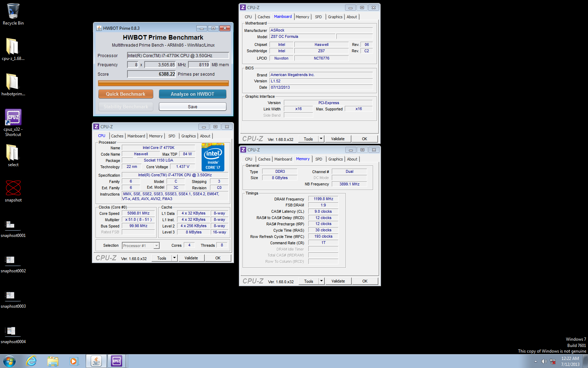Click the HWBOT Prime window title icon
The width and height of the screenshot is (588, 368).
pos(99,28)
